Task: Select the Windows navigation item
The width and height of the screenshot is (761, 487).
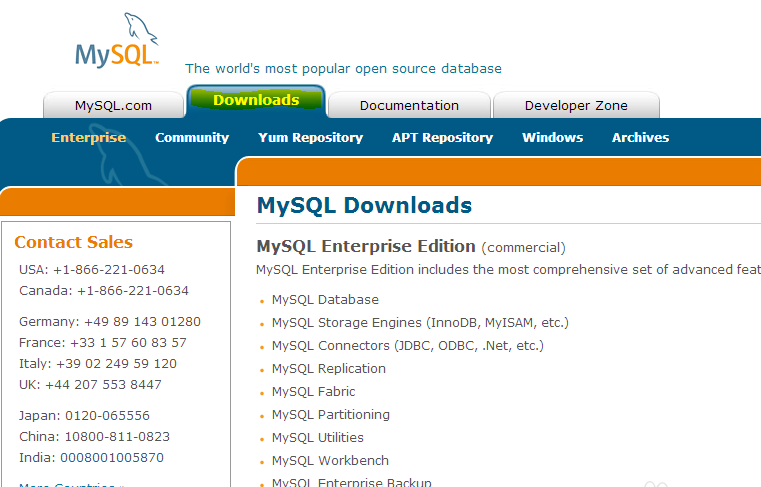Action: pyautogui.click(x=553, y=137)
